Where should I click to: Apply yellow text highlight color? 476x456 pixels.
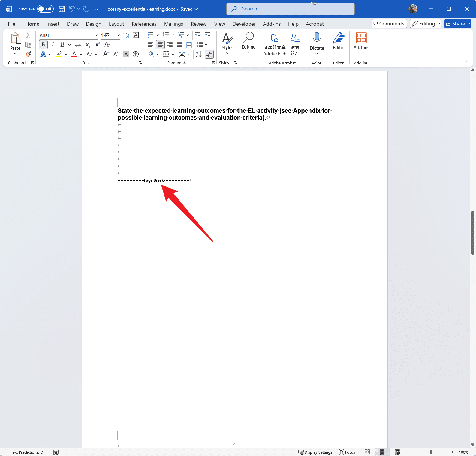[59, 54]
